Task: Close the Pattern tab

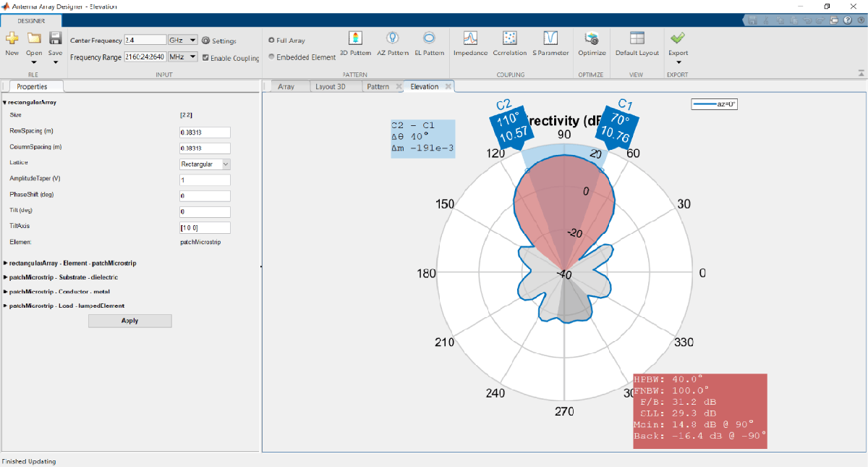Action: (x=397, y=86)
